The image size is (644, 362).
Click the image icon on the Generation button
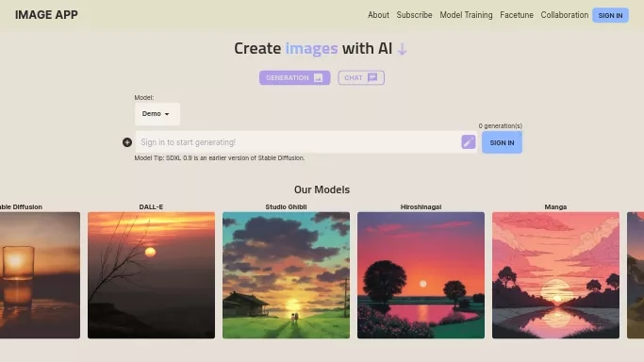[319, 78]
